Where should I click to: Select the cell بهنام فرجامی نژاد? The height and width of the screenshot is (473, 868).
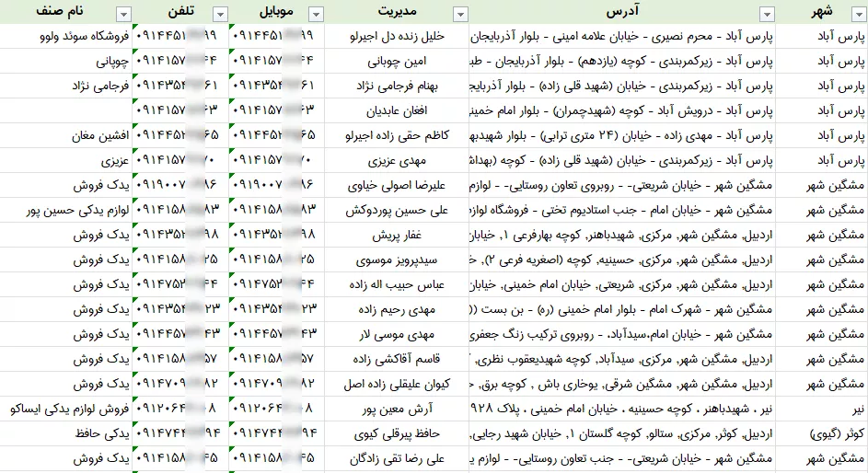click(397, 86)
